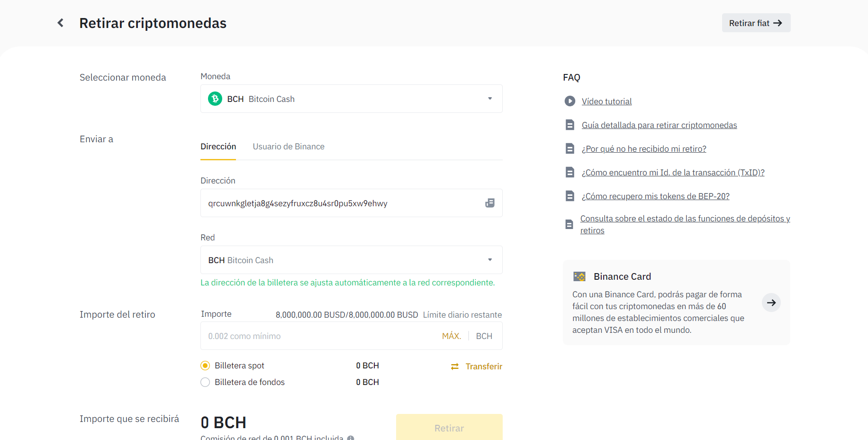Expand the network dropdown arrow
The image size is (868, 440).
490,260
